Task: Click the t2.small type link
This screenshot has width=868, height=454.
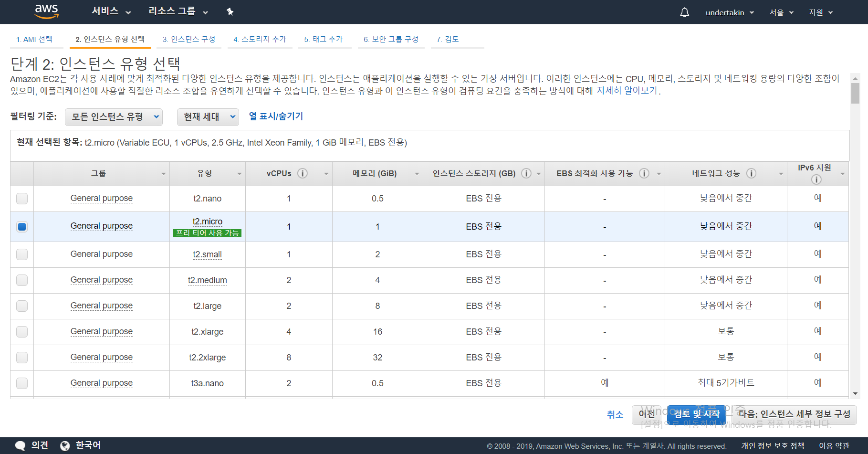Action: 208,254
